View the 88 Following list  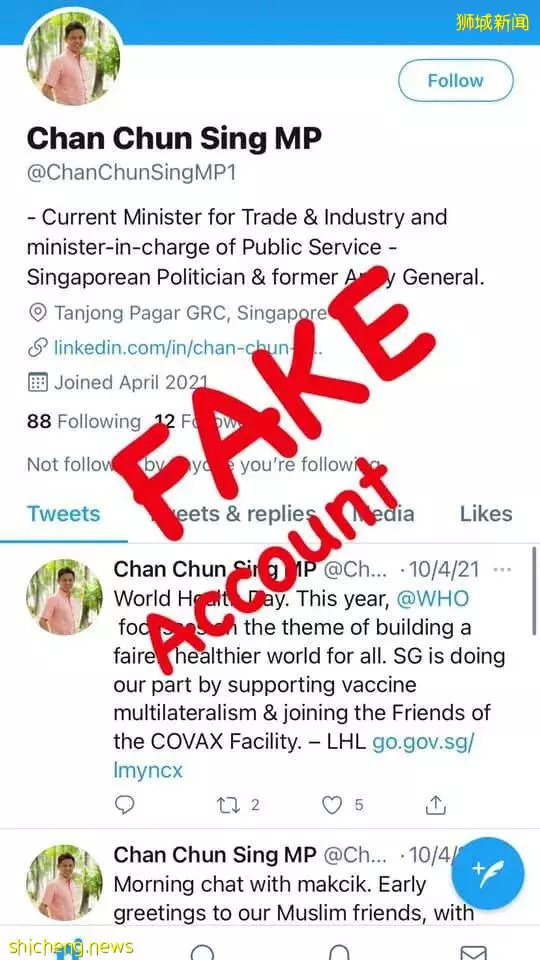click(84, 421)
